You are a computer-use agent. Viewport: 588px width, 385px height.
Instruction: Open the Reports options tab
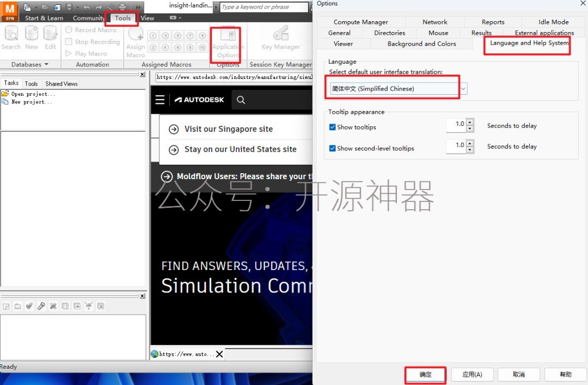[493, 22]
